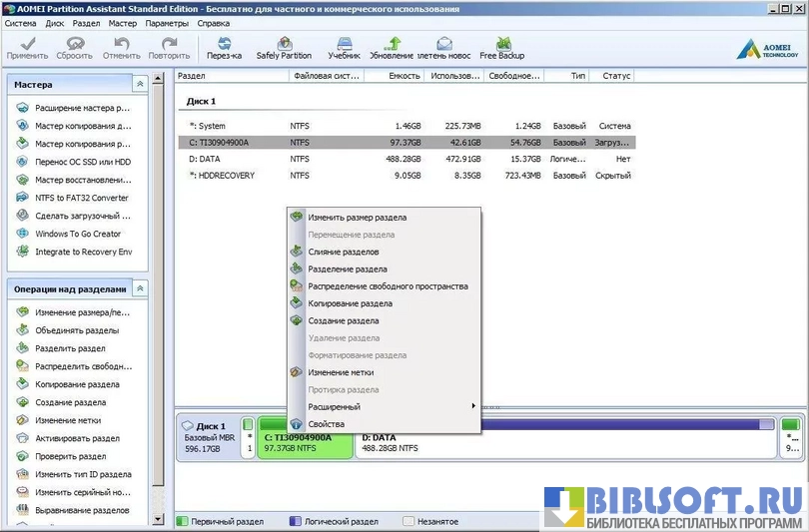Screen dimensions: 809x532
Task: Choose Свойства from the context menu
Action: 327,424
